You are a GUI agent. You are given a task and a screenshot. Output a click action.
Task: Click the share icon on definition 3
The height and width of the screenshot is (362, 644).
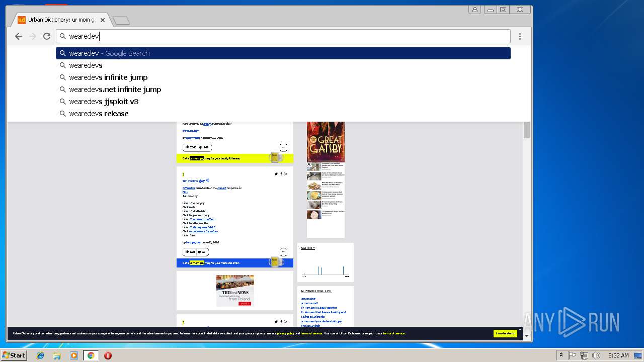click(x=285, y=322)
